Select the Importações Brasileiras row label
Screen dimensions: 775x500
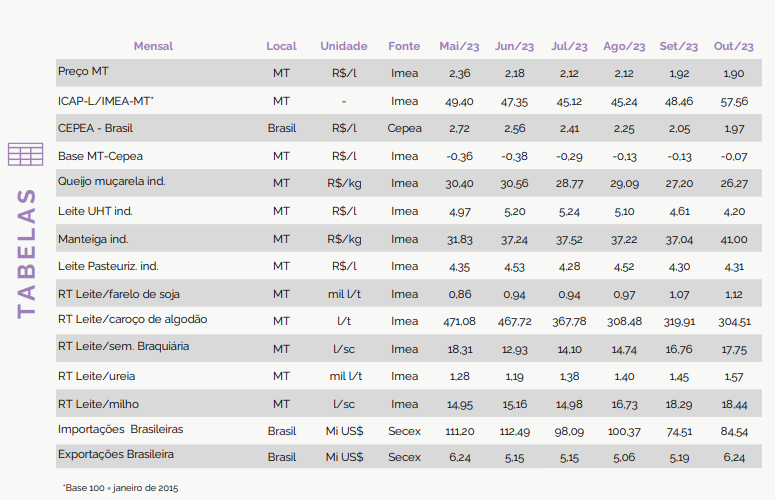[121, 429]
